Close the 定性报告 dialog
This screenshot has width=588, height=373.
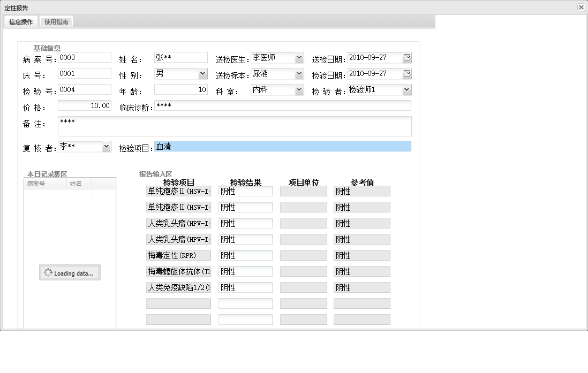[x=581, y=7]
